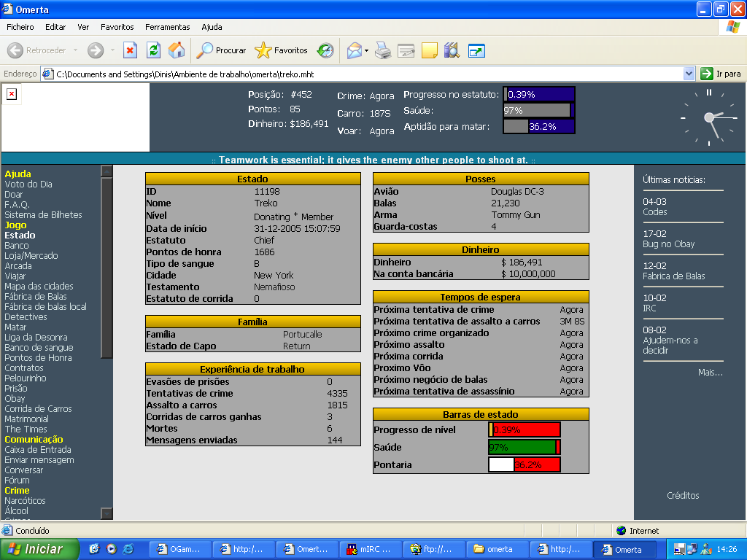Viewport: 747px width, 560px height.
Task: Open the Fábrica de Balas sidebar link
Action: (35, 297)
